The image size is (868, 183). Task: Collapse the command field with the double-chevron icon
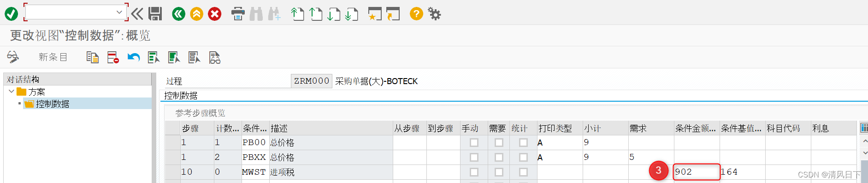click(x=137, y=14)
